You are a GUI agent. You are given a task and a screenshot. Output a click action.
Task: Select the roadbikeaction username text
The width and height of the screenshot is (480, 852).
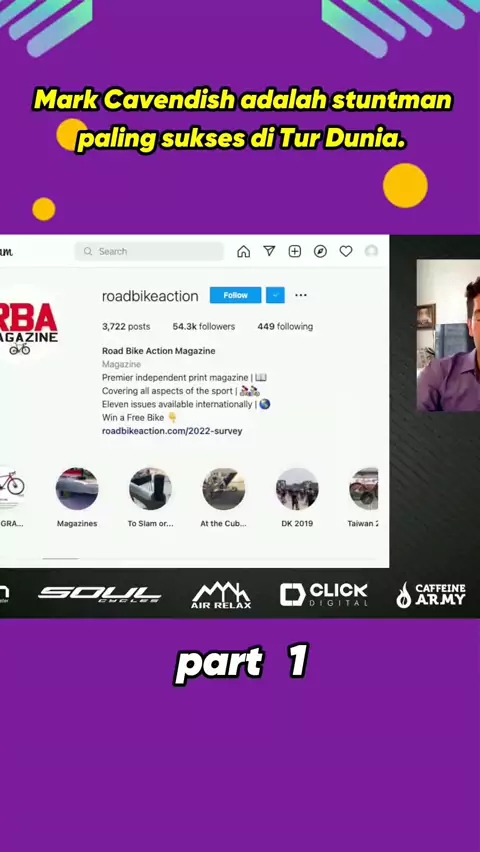(x=150, y=296)
